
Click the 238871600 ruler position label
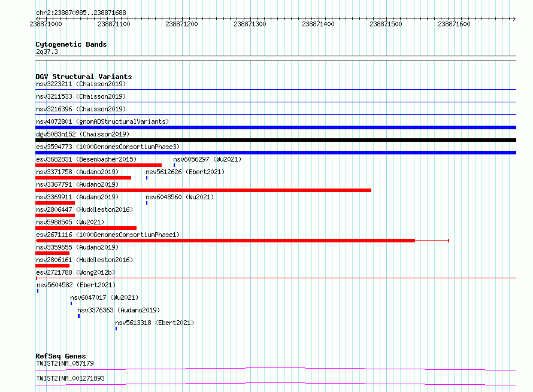click(x=454, y=24)
